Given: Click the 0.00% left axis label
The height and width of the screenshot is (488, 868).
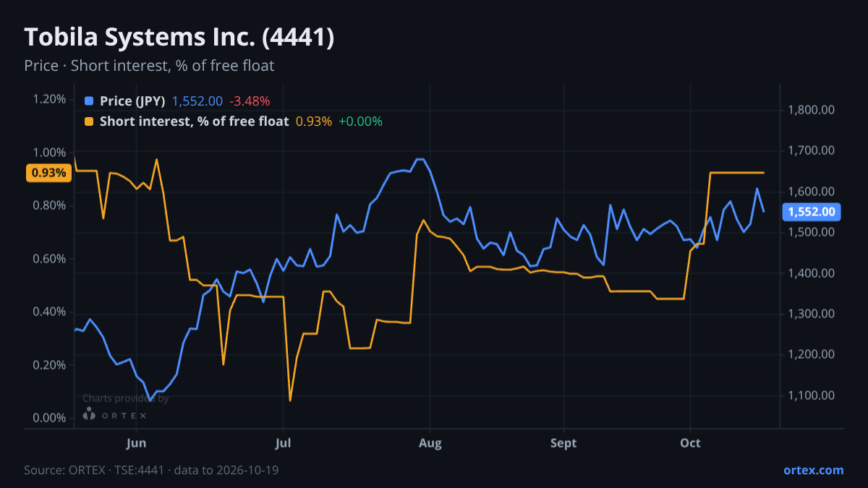Looking at the screenshot, I should (x=50, y=418).
